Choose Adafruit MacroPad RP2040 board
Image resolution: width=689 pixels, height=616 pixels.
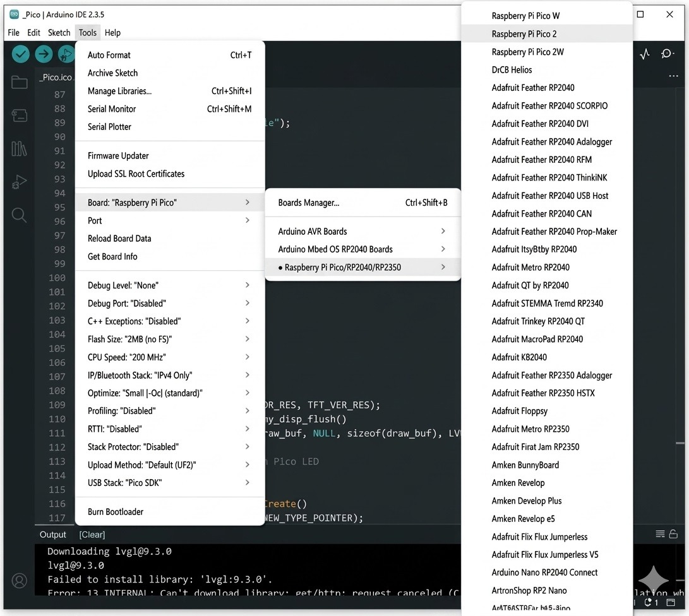click(547, 340)
